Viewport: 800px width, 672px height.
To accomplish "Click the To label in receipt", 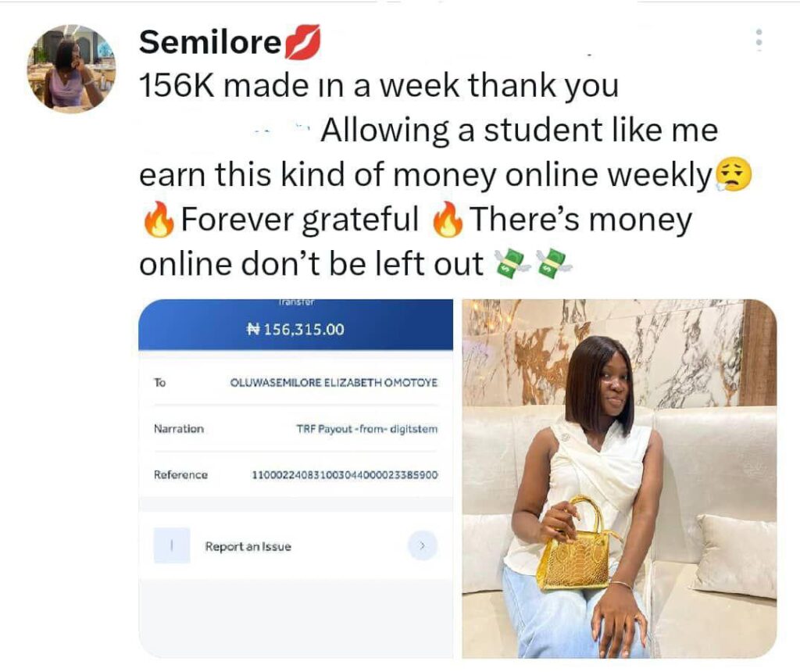I will pos(159,382).
